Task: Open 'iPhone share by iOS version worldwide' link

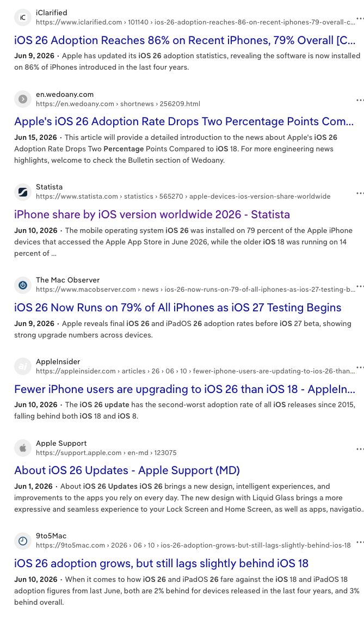Action: (152, 214)
